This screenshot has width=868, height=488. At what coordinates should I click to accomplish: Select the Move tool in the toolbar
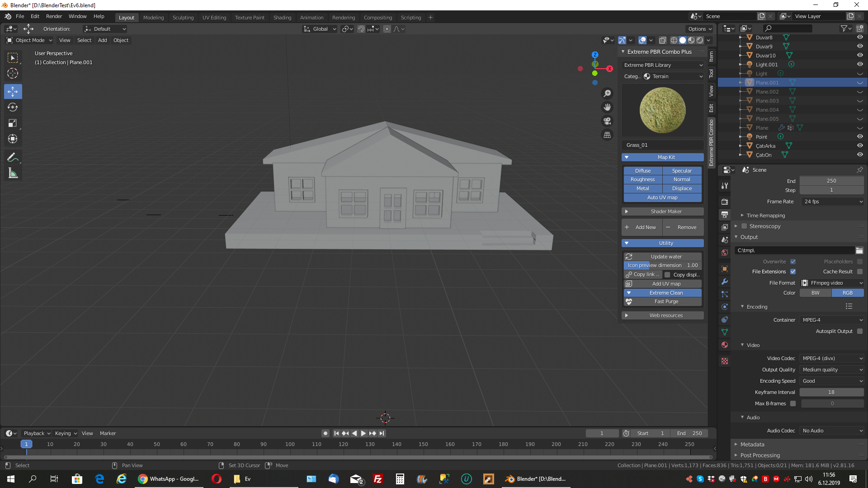[x=13, y=91]
